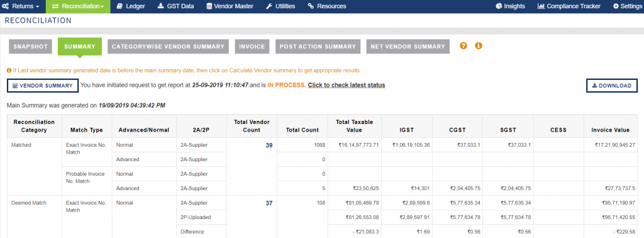The height and width of the screenshot is (238, 644).
Task: Click the Total Taxable Value header
Action: (354, 126)
